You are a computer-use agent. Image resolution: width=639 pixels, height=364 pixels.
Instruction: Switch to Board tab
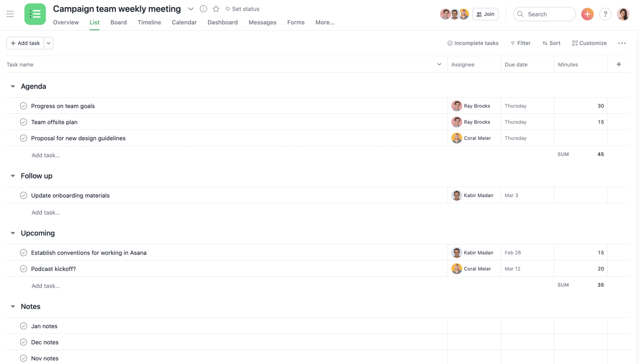119,22
